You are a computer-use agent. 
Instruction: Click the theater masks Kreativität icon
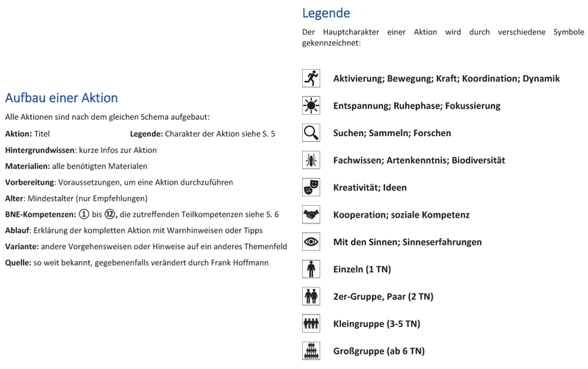311,187
